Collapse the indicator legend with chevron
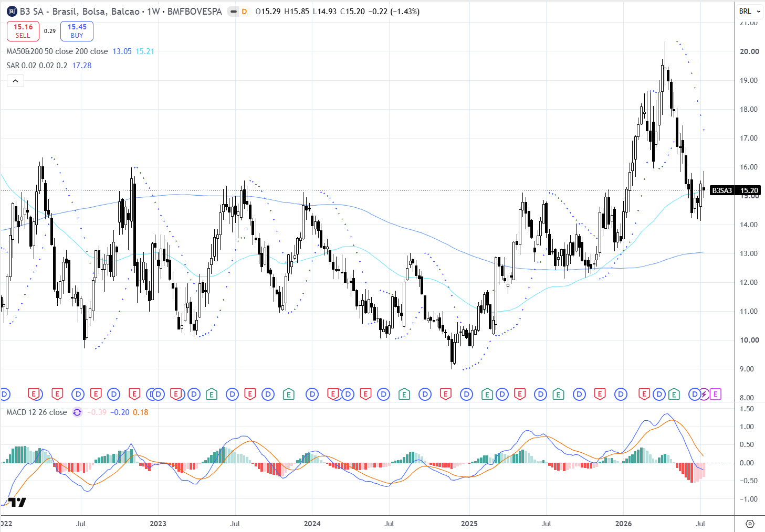Viewport: 765px width, 532px height. click(x=15, y=81)
